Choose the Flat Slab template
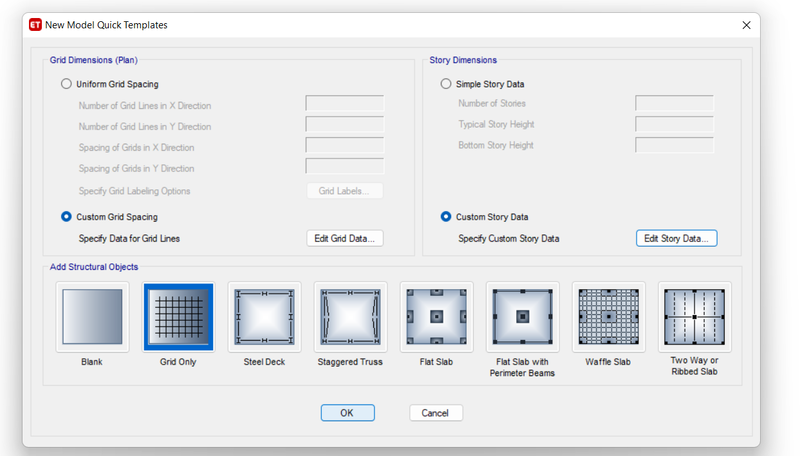This screenshot has height=456, width=800. (x=437, y=317)
